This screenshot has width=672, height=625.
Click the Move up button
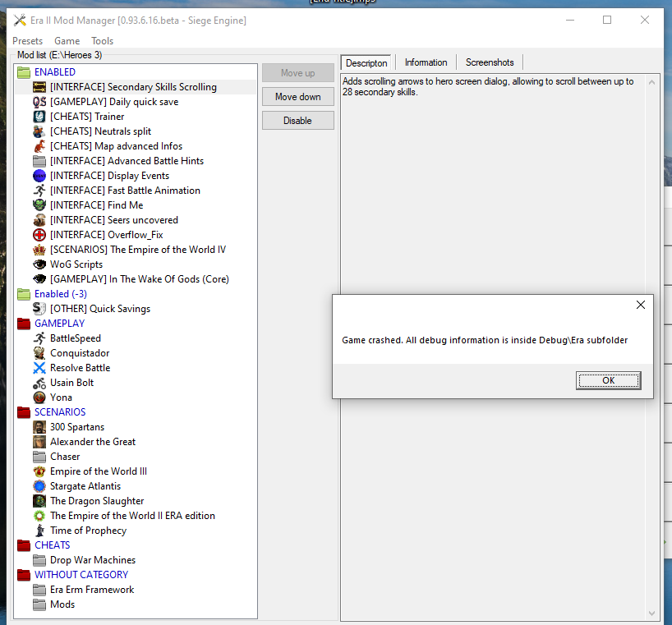pos(298,73)
